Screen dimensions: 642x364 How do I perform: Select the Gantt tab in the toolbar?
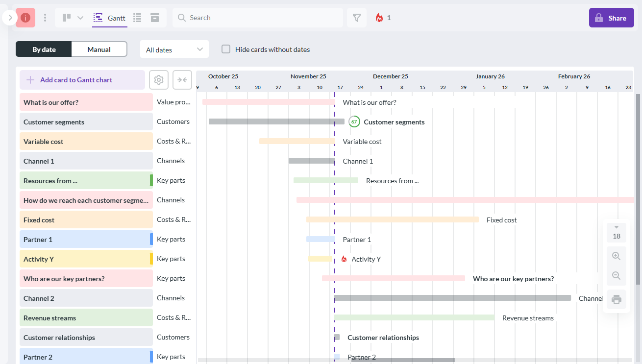[x=110, y=18]
